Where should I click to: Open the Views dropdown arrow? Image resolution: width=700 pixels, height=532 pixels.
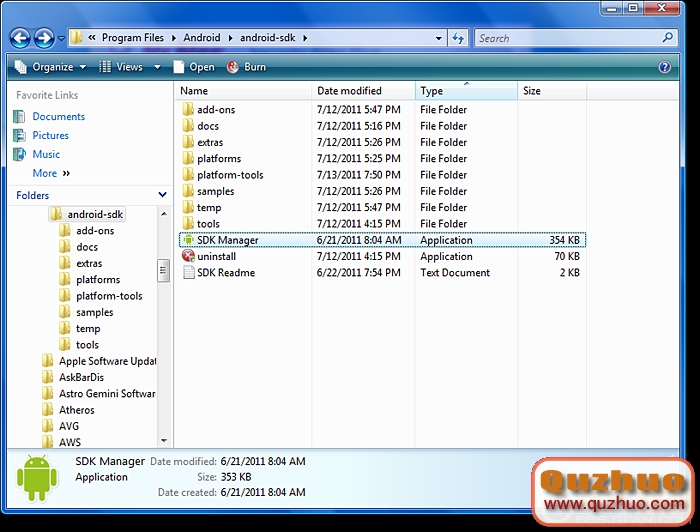(156, 67)
